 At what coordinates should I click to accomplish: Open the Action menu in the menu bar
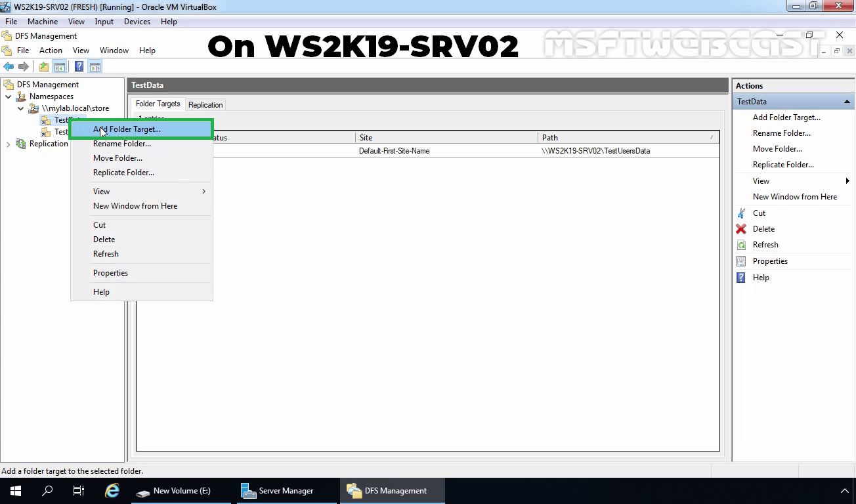pos(51,50)
